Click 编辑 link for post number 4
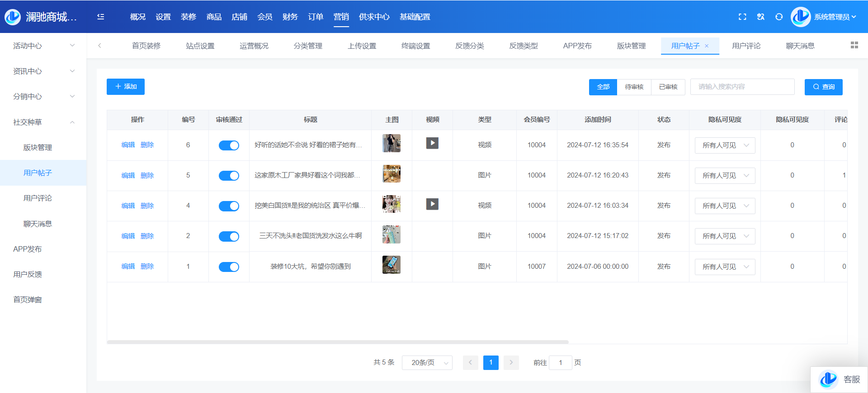Screen dimensions: 868x393 click(128, 206)
